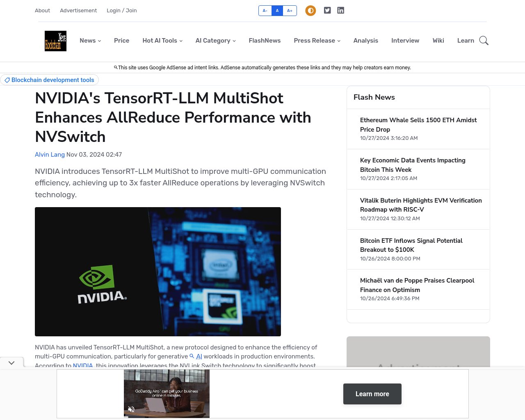Click Learn more on the GoDaddy ad
This screenshot has width=525, height=420.
pyautogui.click(x=372, y=394)
